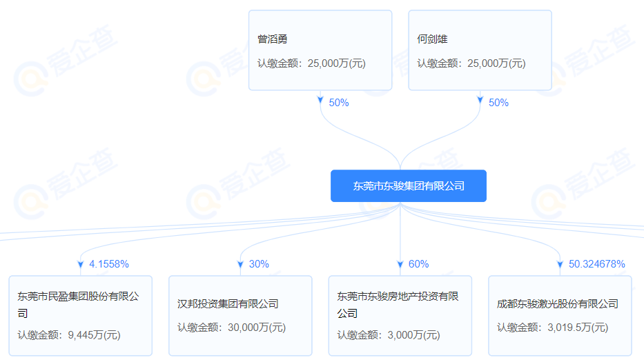Viewport: 644px width, 362px height.
Task: Open the 曾滔勇 shareholder card
Action: pyautogui.click(x=320, y=50)
